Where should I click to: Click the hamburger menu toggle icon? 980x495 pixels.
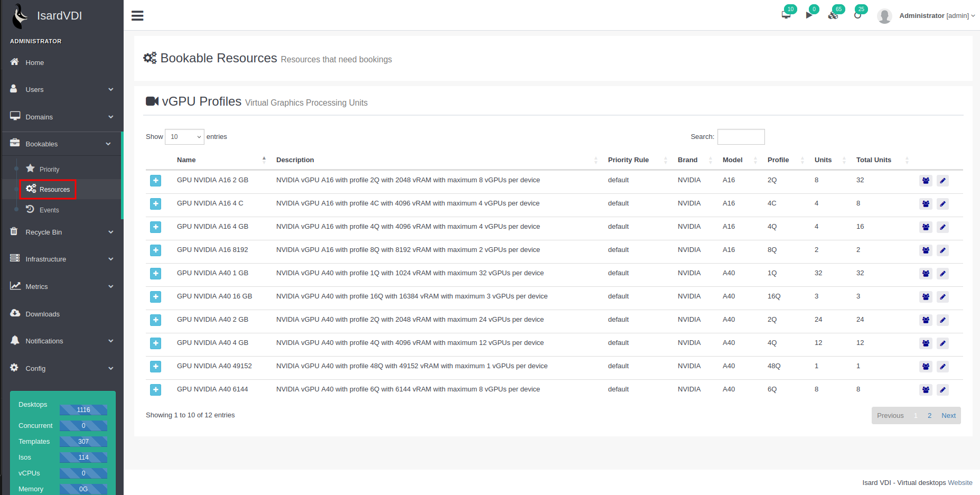[137, 16]
